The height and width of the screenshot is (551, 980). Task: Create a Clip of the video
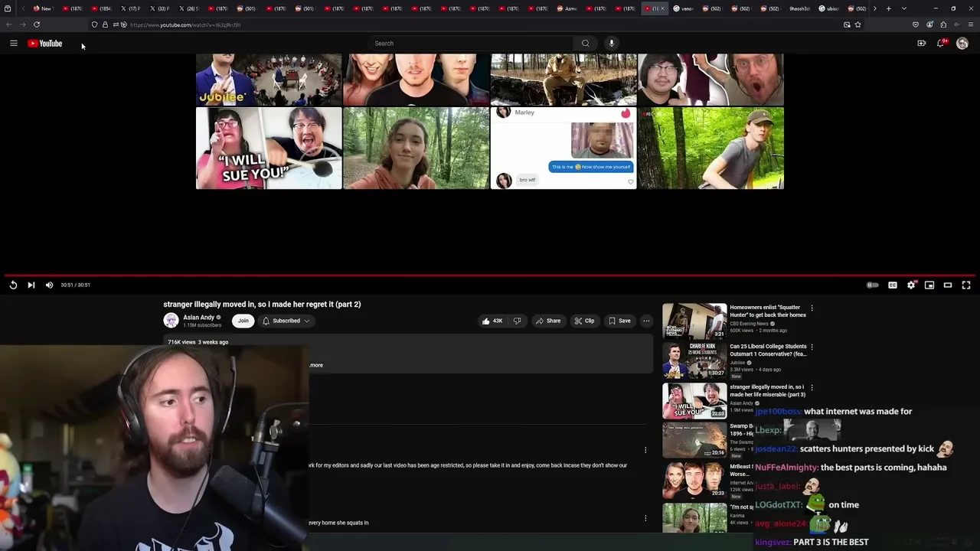pos(585,321)
